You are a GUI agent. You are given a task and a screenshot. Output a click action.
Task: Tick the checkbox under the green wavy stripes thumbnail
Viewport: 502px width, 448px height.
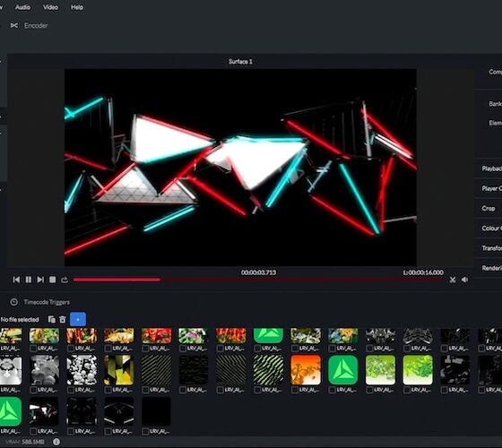pyautogui.click(x=257, y=390)
